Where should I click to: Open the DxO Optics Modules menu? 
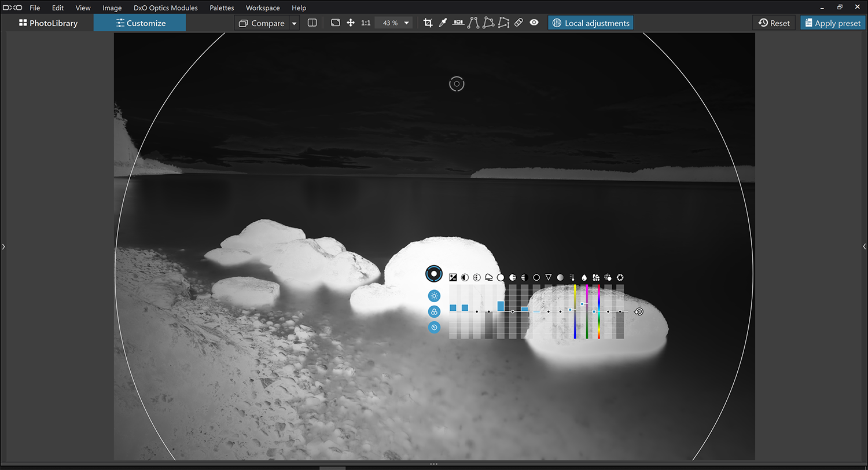[x=165, y=8]
